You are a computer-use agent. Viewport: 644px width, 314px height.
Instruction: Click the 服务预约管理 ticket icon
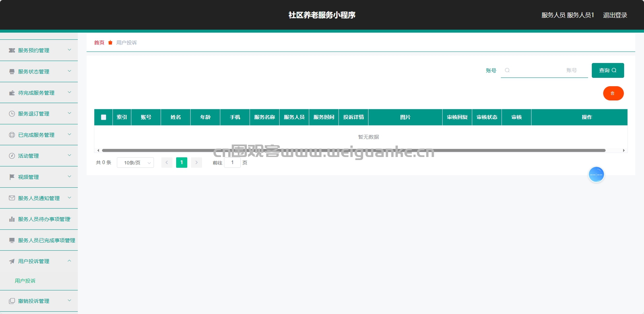pyautogui.click(x=12, y=50)
